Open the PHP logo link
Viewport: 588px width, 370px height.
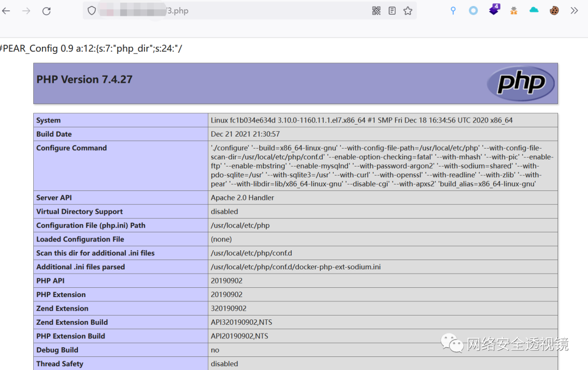[520, 83]
